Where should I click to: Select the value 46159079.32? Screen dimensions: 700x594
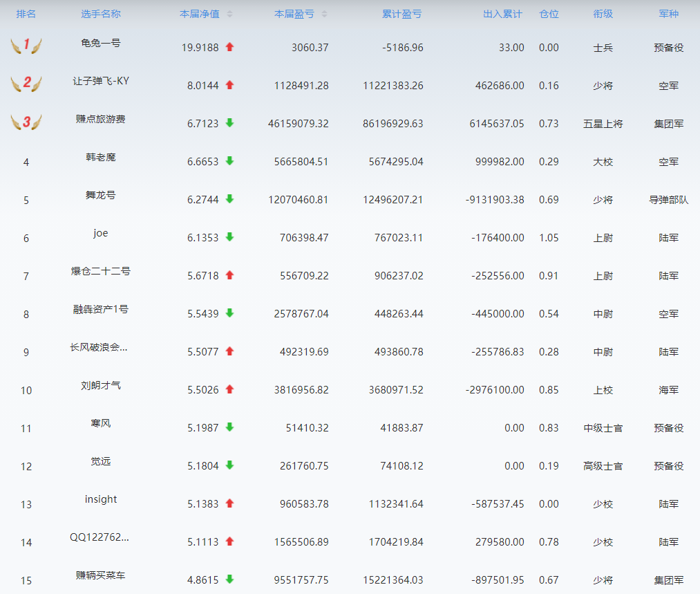pos(299,124)
